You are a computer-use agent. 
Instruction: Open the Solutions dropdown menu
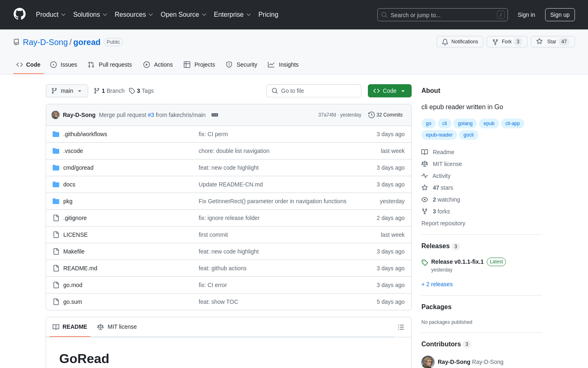90,14
